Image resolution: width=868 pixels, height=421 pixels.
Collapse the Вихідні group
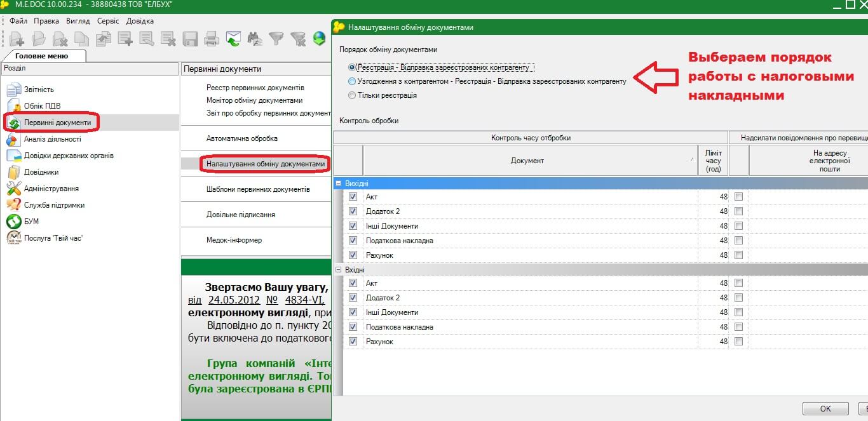(339, 184)
